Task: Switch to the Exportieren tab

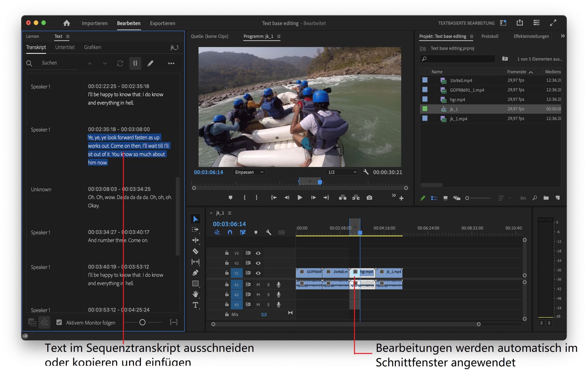Action: 162,23
